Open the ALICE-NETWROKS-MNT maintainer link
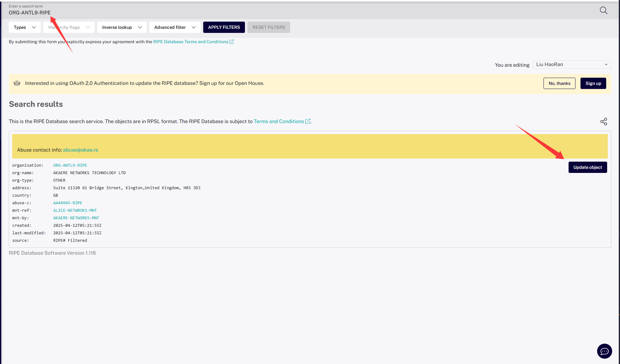Image resolution: width=620 pixels, height=364 pixels. (75, 210)
